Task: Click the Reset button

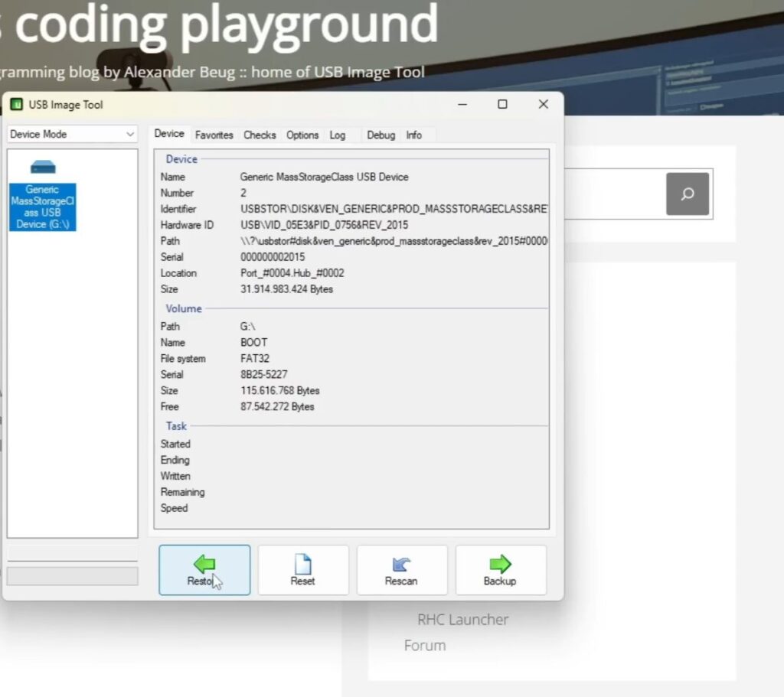Action: click(303, 570)
